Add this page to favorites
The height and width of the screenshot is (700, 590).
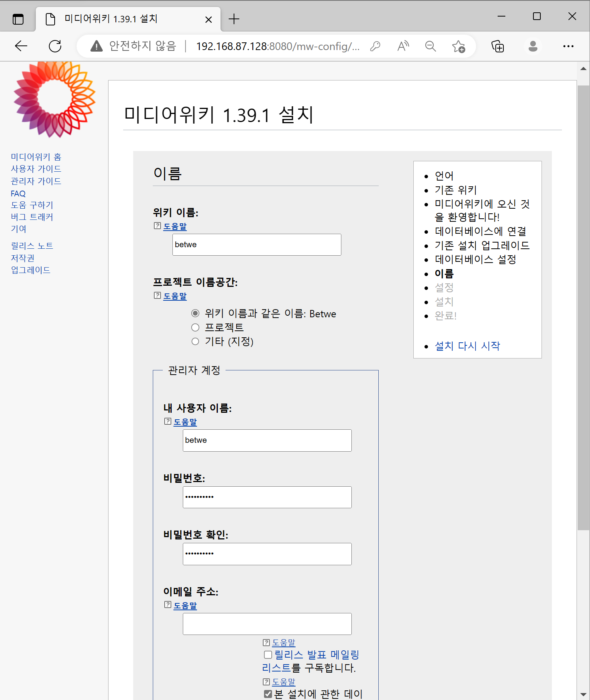click(458, 46)
